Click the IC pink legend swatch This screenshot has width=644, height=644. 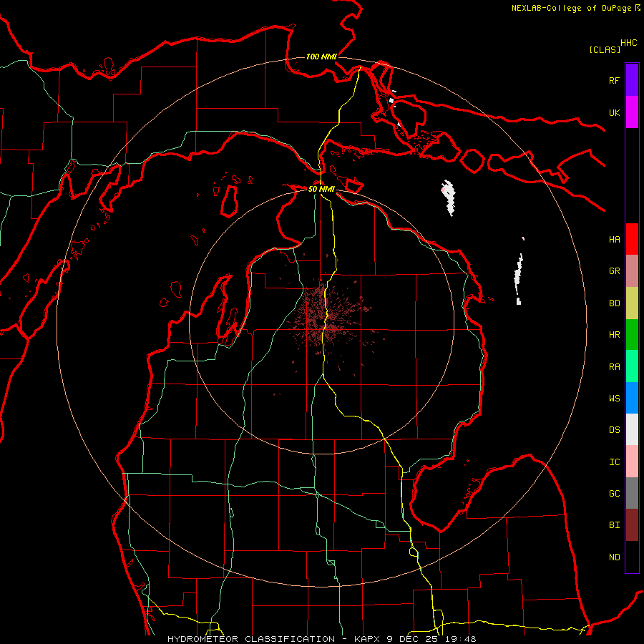pyautogui.click(x=632, y=462)
